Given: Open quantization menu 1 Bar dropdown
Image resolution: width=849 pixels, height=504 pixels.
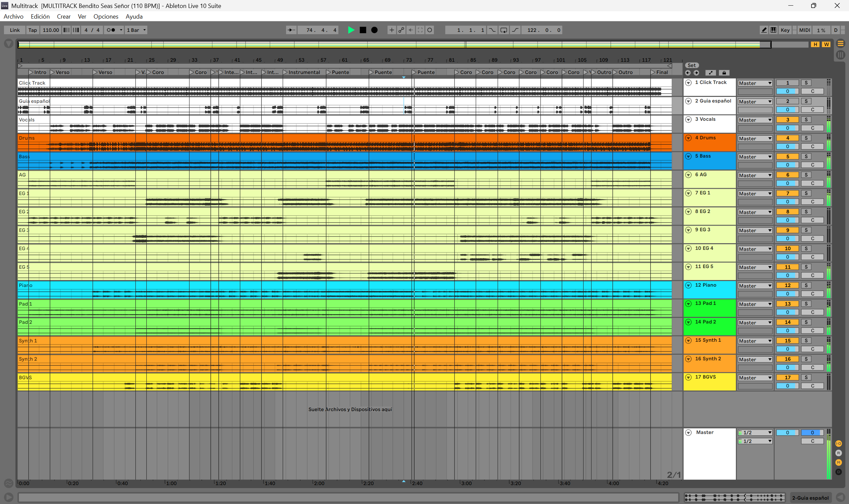Looking at the screenshot, I should click(x=136, y=30).
